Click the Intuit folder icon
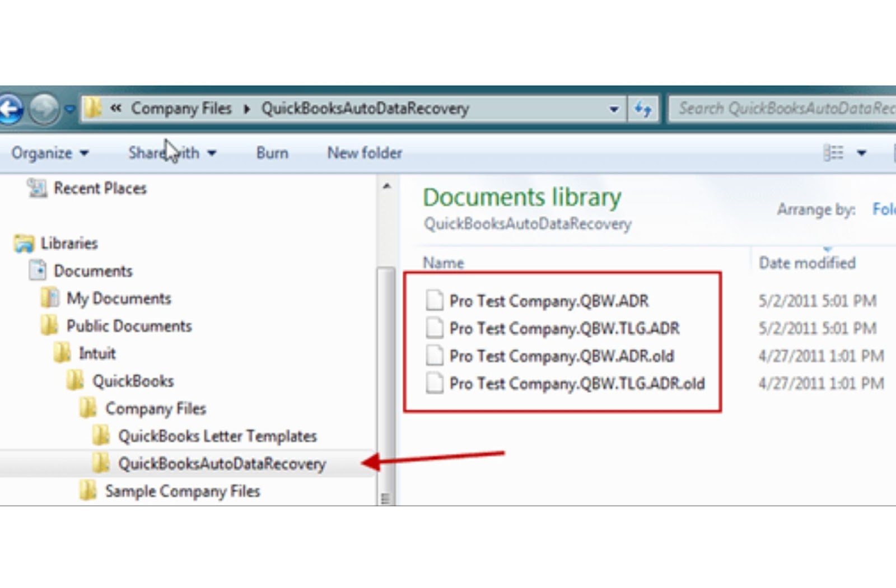 (63, 352)
